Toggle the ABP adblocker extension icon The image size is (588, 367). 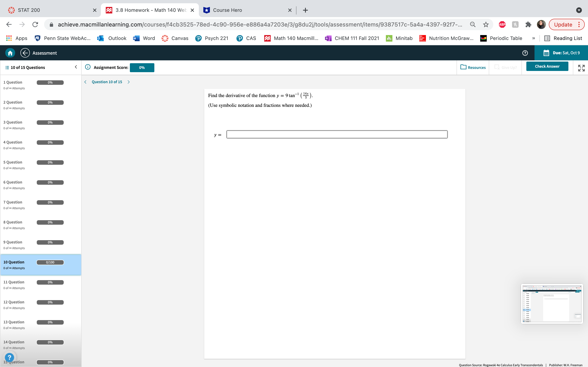pos(502,24)
